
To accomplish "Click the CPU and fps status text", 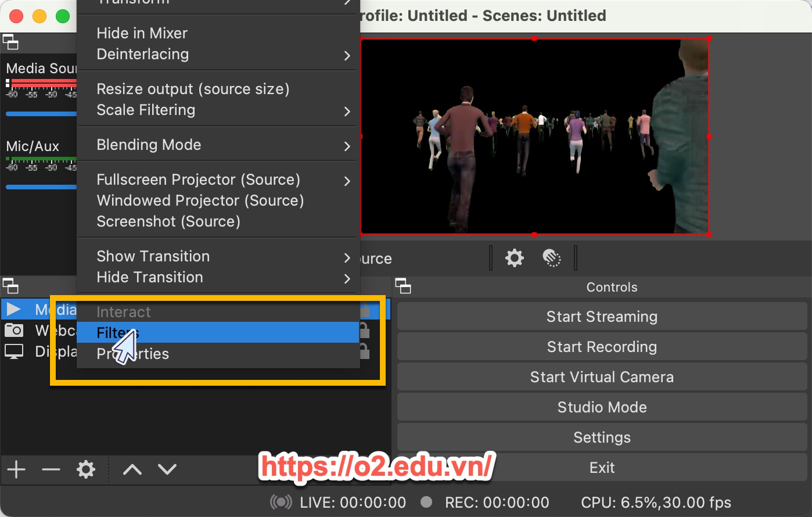I will pyautogui.click(x=656, y=502).
